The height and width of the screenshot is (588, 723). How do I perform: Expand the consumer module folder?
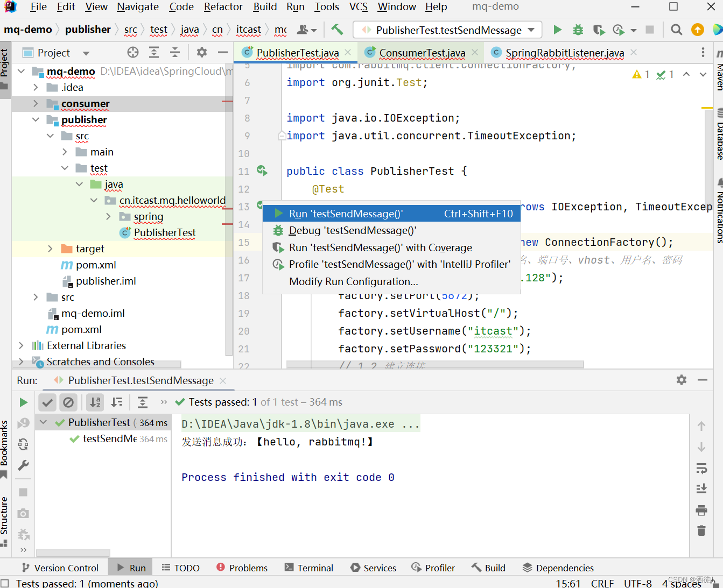36,103
